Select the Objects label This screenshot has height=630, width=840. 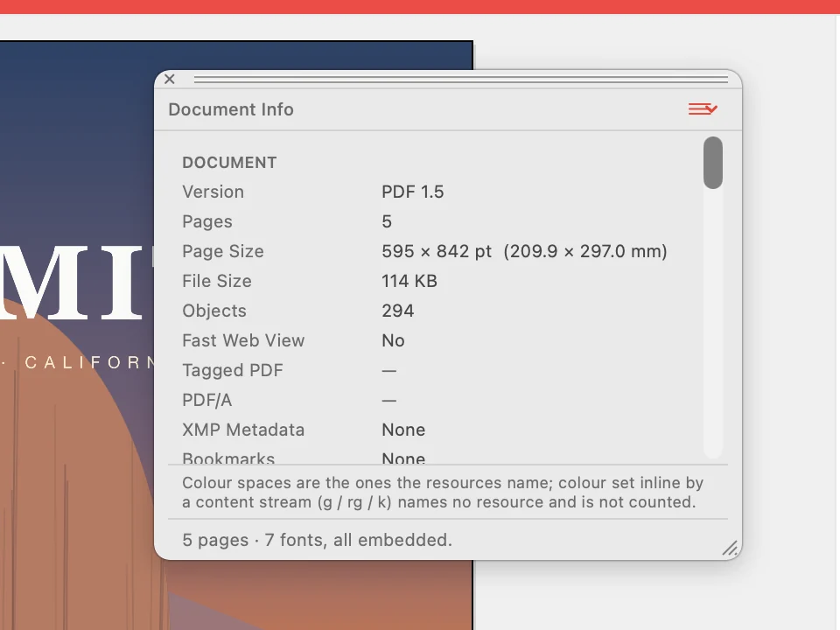[x=214, y=311]
